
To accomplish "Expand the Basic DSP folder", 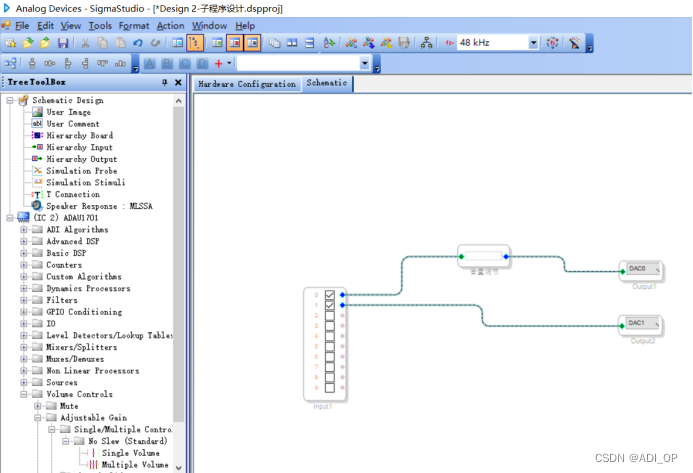I will (x=24, y=253).
